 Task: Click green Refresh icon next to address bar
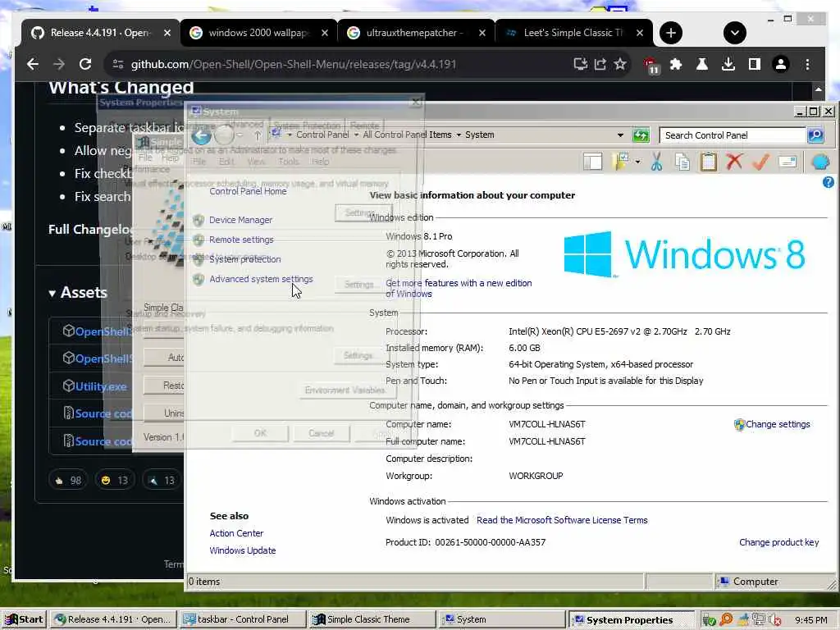[641, 135]
